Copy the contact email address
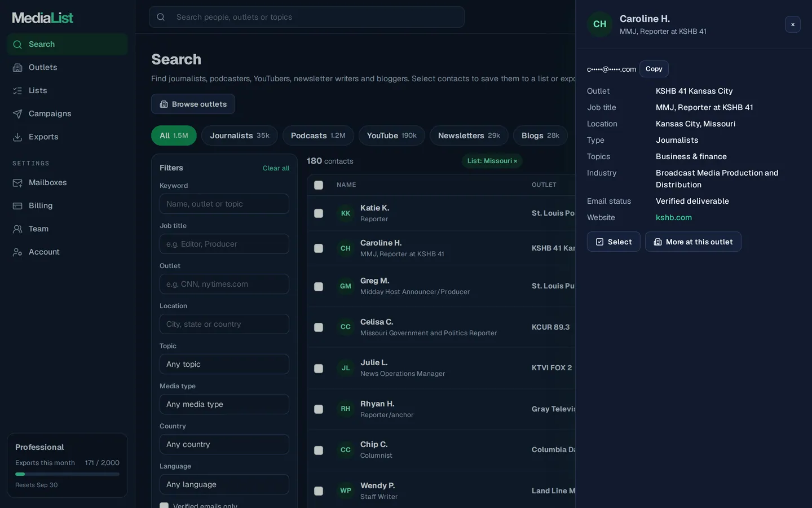The width and height of the screenshot is (812, 508). [x=654, y=69]
